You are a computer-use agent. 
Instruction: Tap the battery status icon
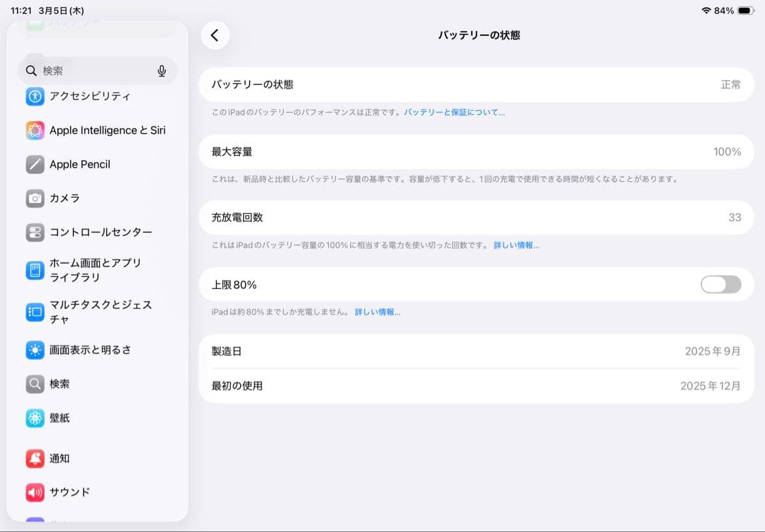point(746,10)
